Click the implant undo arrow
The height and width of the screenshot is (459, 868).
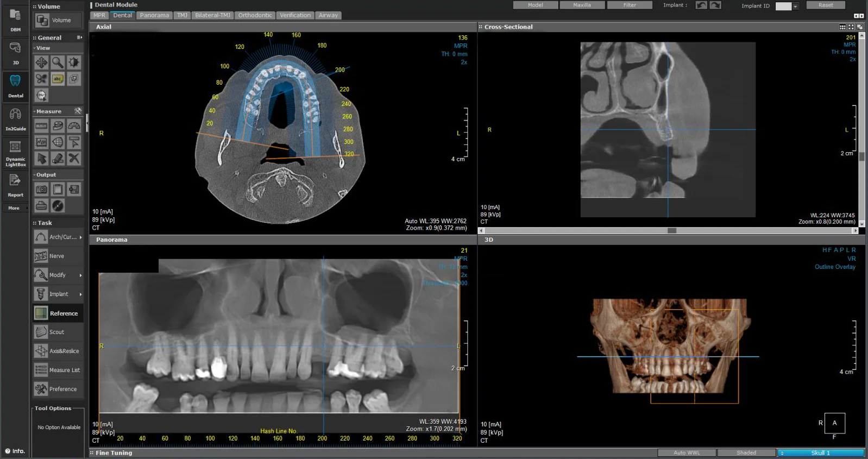click(x=701, y=5)
